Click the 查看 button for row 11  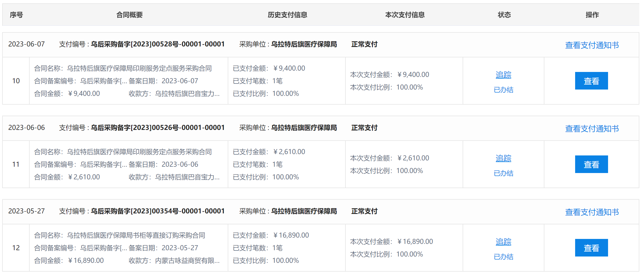point(591,164)
